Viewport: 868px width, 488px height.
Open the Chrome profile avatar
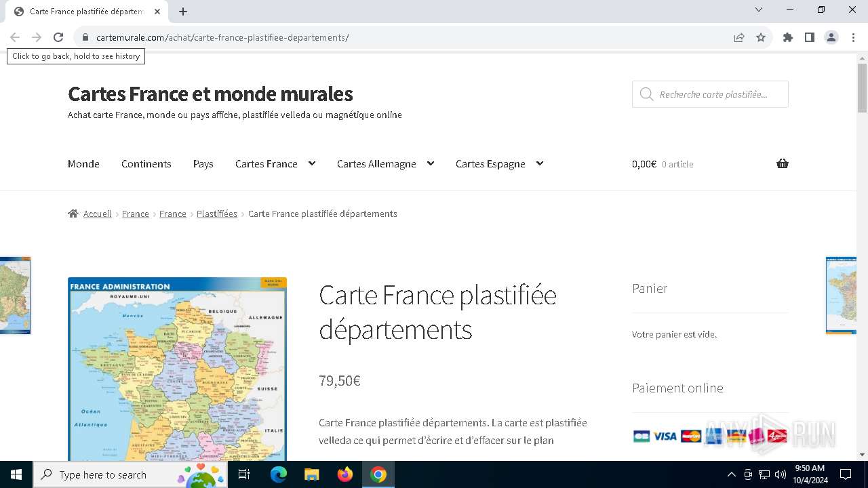click(x=831, y=37)
